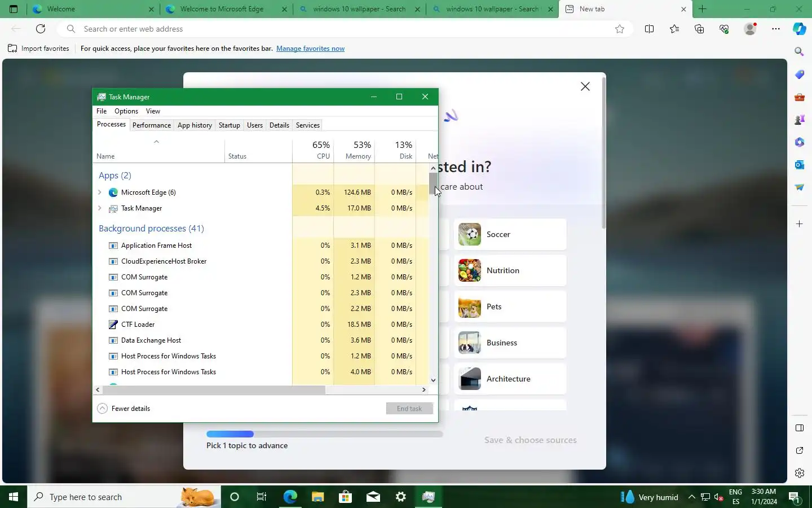
Task: Select the Soccer topic card
Action: click(x=510, y=234)
